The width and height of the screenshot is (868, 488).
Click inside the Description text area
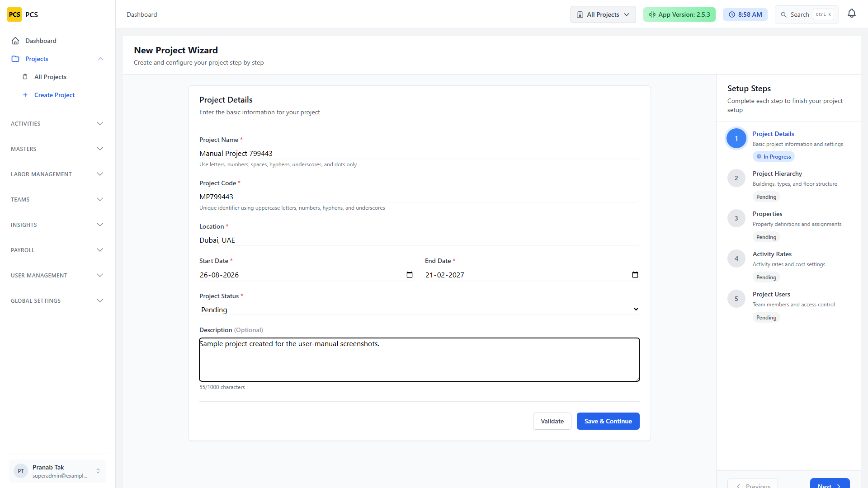coord(419,360)
